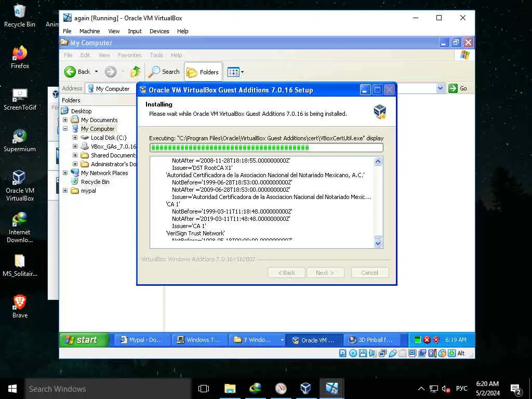Open VirtualBox Machine menu
The image size is (532, 399).
click(89, 31)
